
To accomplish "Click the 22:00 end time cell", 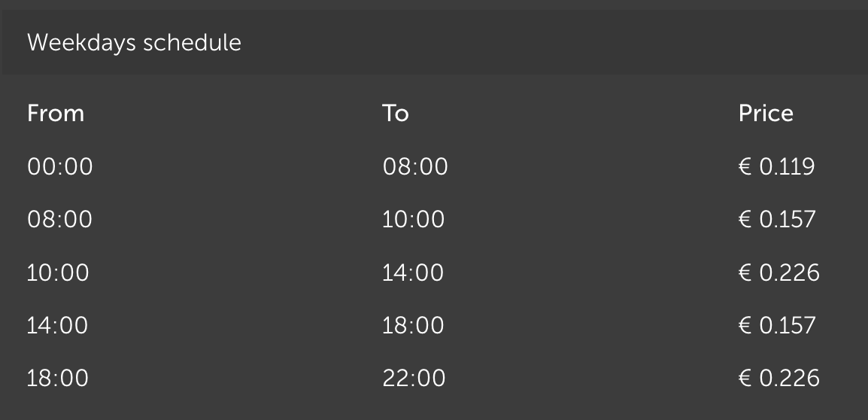I will (x=414, y=378).
